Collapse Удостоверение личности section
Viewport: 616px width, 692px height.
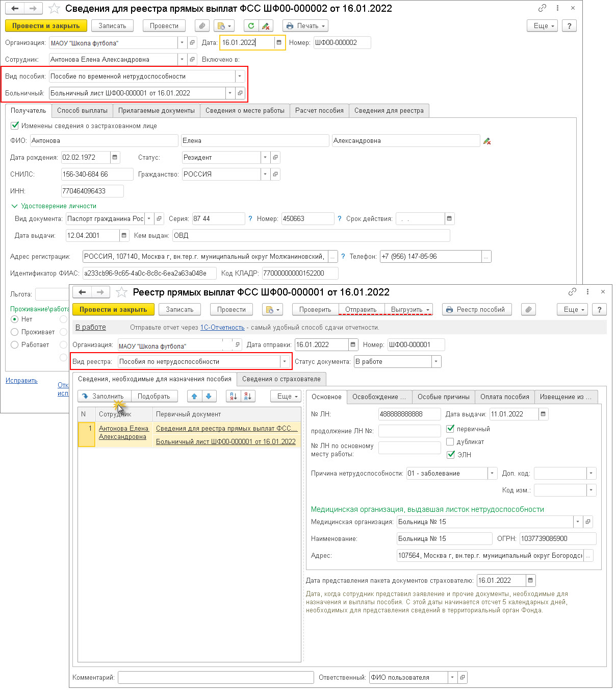point(14,206)
